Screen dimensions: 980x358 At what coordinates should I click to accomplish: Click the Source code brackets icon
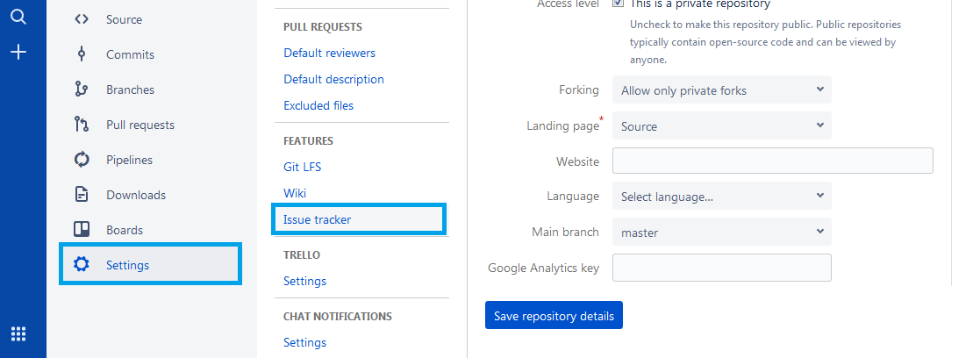pos(82,19)
